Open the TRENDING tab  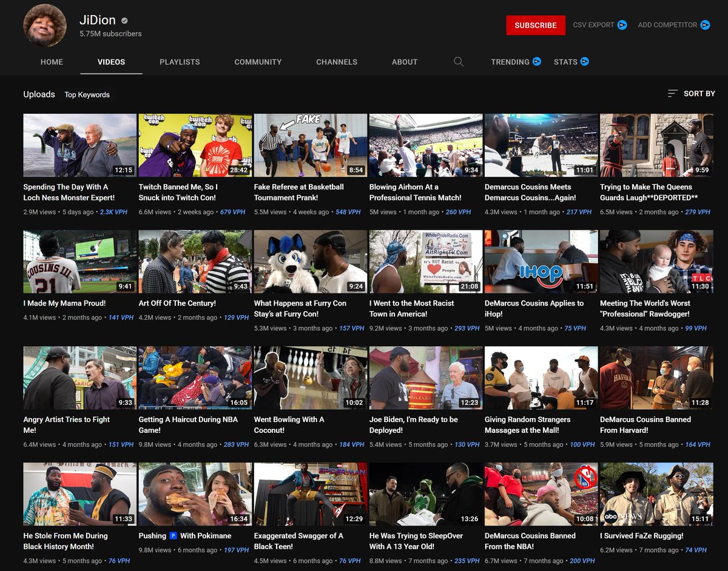coord(510,62)
